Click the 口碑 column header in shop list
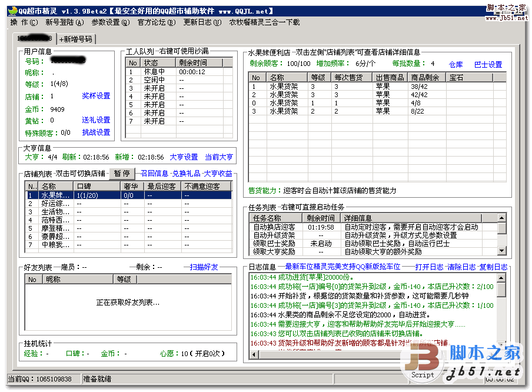This screenshot has width=532, height=392. (x=97, y=187)
